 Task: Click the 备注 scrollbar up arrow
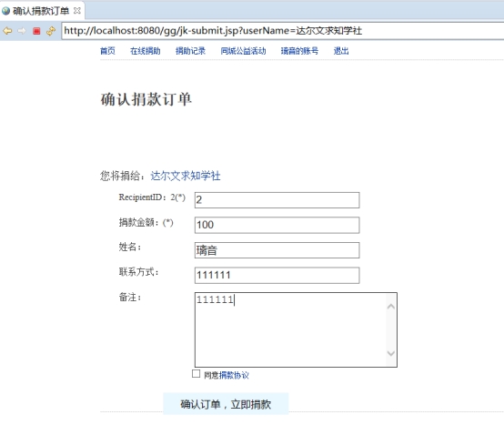391,307
